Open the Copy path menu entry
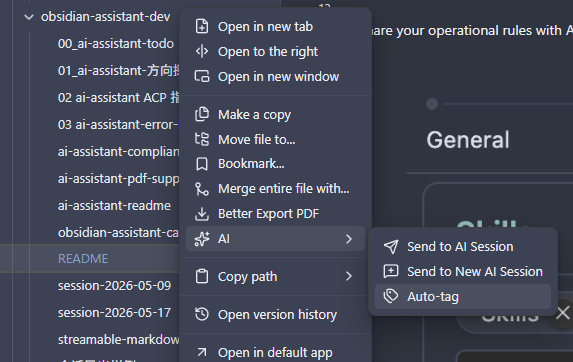Screen dimensions: 573x362 [276, 277]
